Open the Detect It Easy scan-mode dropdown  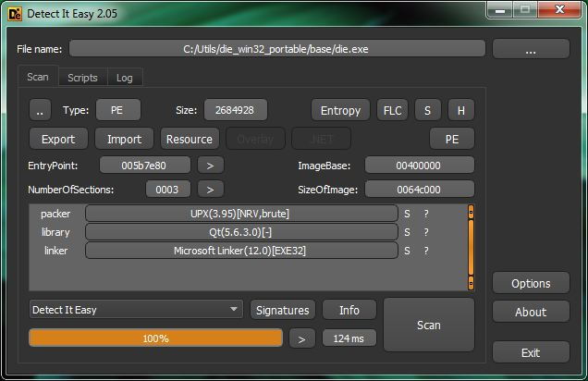[x=136, y=310]
